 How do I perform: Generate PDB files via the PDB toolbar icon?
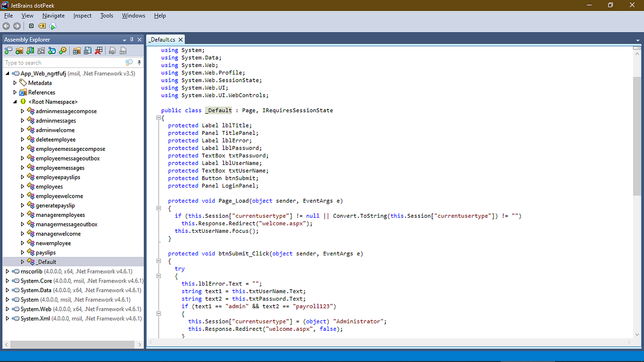pyautogui.click(x=123, y=50)
